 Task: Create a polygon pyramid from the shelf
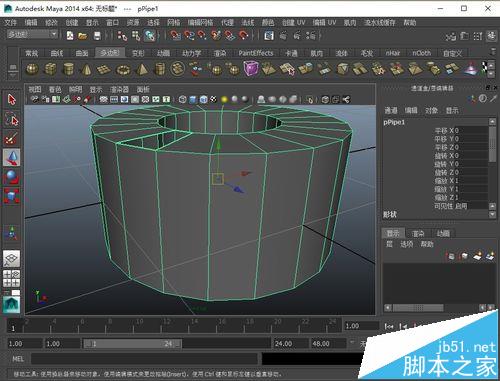click(x=142, y=69)
